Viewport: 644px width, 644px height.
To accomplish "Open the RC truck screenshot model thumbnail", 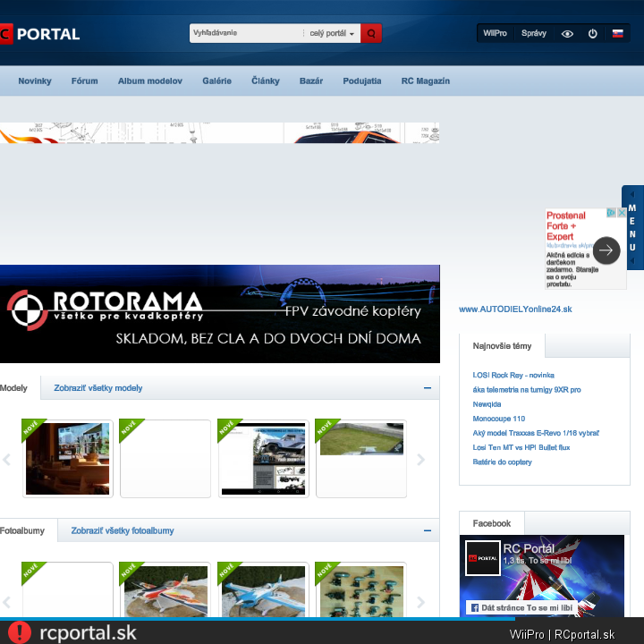I will tap(263, 459).
